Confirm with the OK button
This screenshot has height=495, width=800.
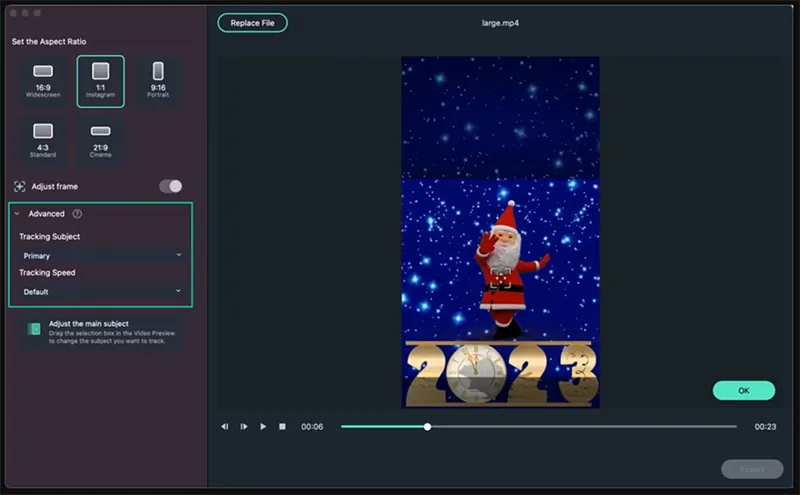coord(743,390)
